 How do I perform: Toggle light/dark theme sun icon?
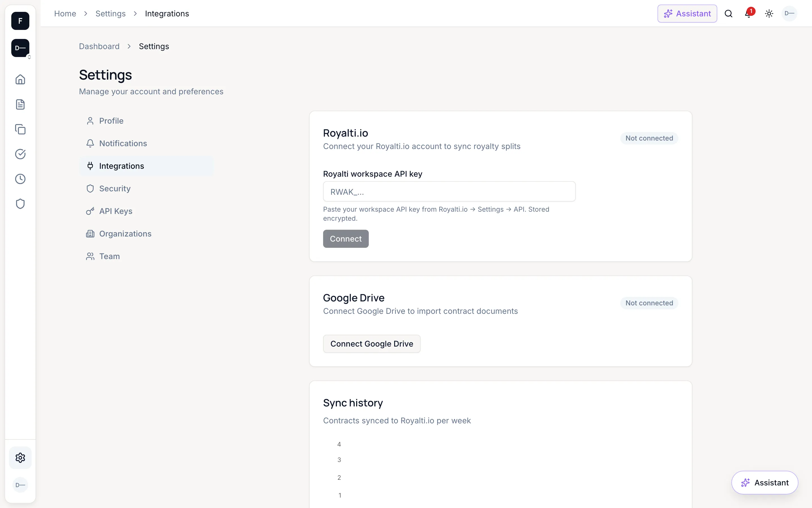tap(769, 14)
